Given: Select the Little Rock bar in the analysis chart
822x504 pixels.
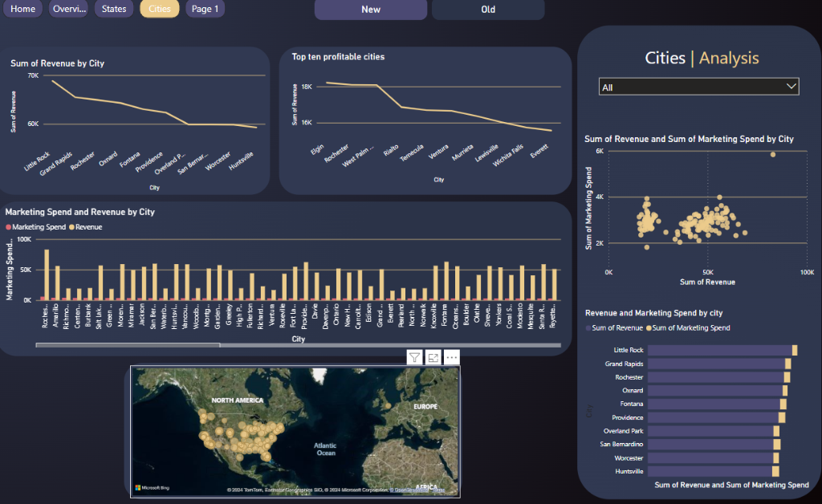Looking at the screenshot, I should [722, 351].
